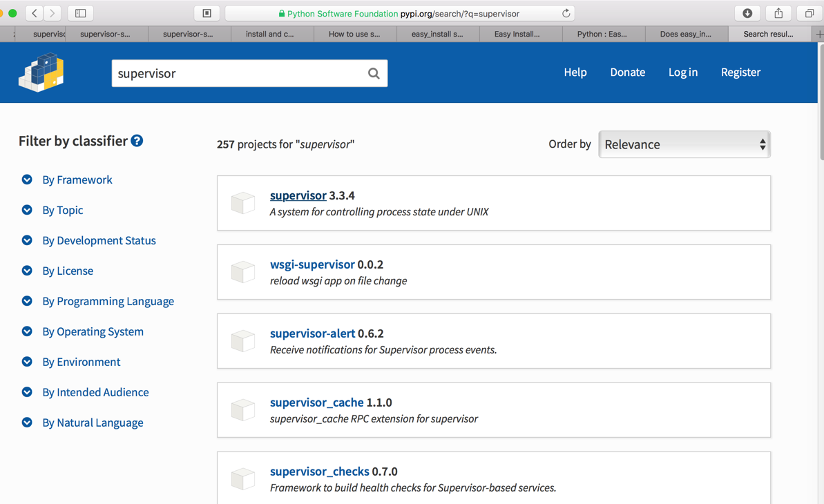Open the wsgi-supervisor project link
The width and height of the screenshot is (824, 504).
pos(312,264)
